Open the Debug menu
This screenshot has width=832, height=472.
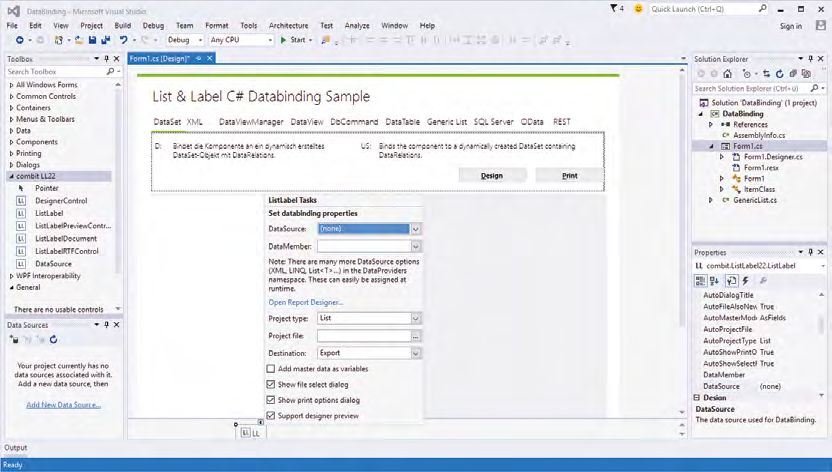coord(153,25)
